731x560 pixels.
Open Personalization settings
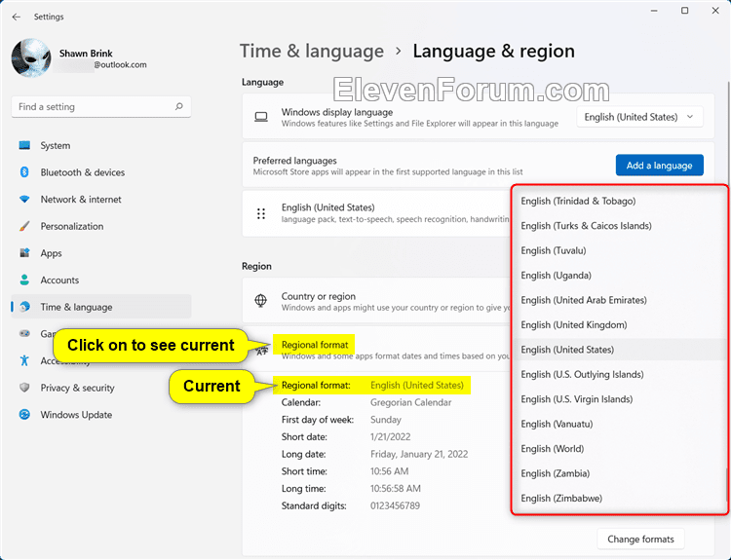click(x=101, y=226)
